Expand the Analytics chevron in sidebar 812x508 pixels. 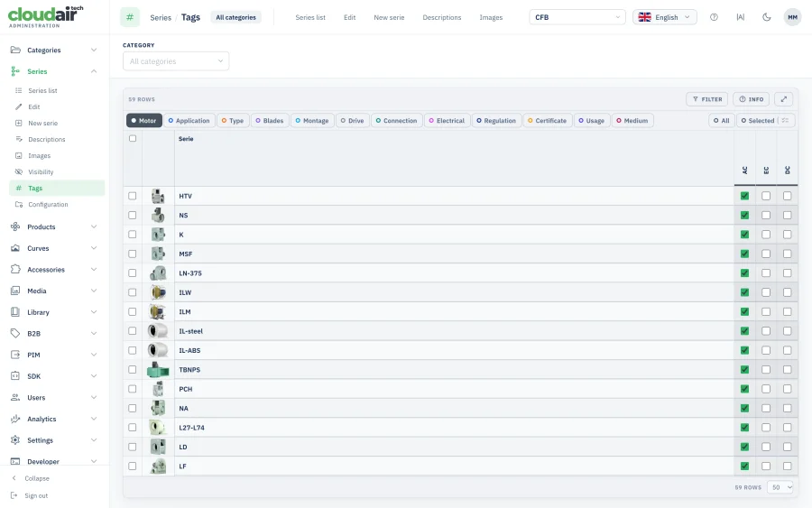[x=94, y=419]
